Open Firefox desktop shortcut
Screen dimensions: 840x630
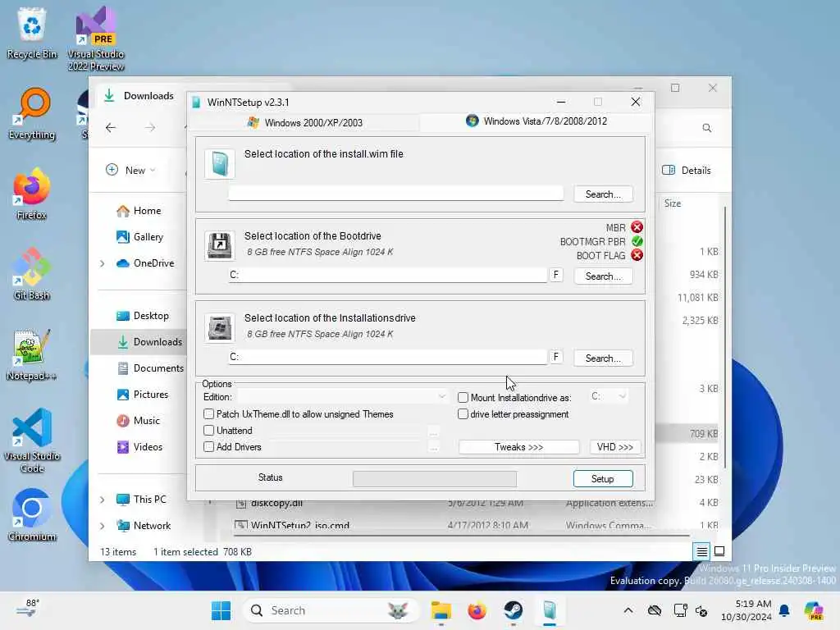(32, 194)
